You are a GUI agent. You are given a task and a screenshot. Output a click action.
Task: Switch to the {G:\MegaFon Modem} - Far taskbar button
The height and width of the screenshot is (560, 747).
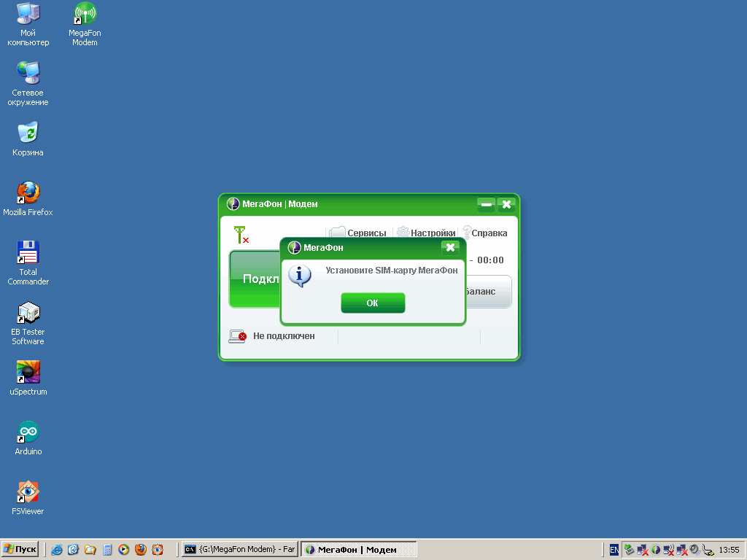tap(239, 550)
